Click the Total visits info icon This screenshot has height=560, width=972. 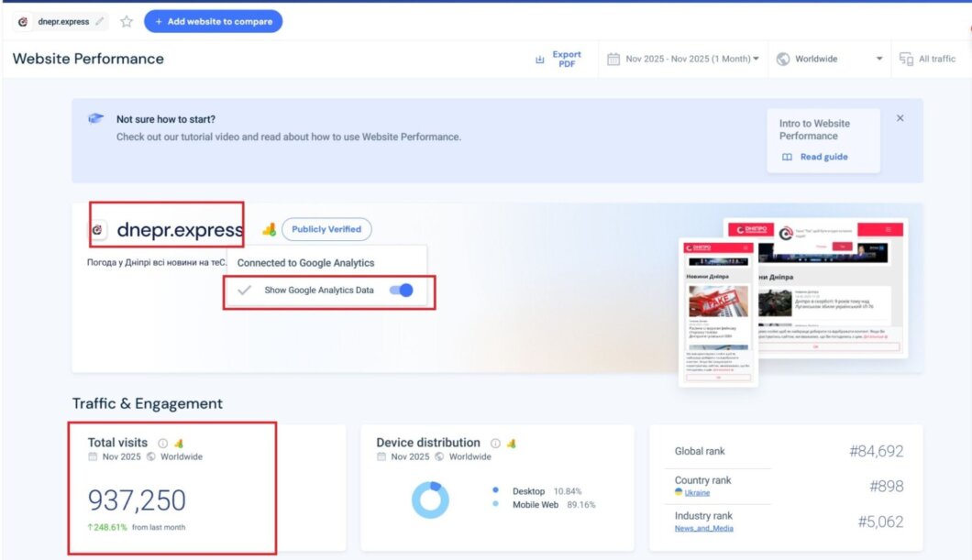162,443
